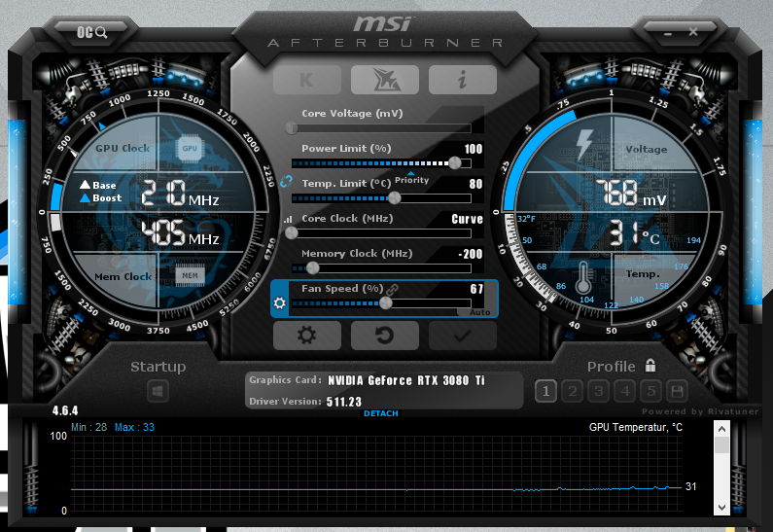773x532 pixels.
Task: Toggle the Fan Speed link chain icon
Action: (393, 289)
